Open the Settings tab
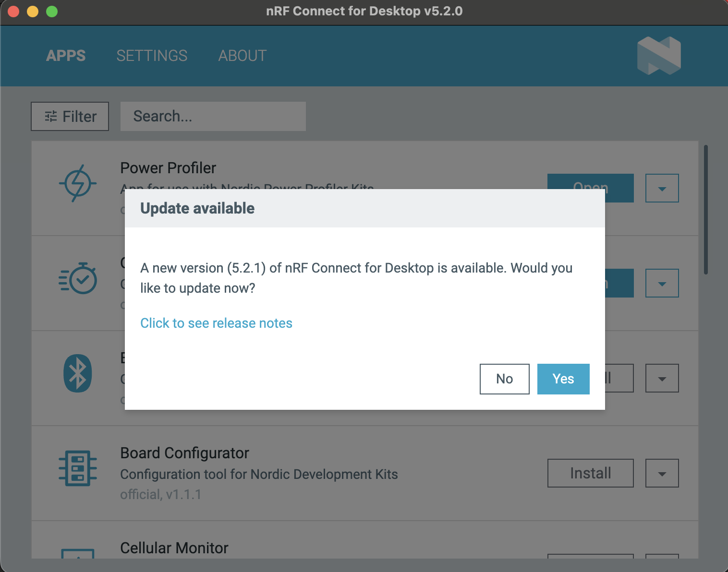728x572 pixels. click(152, 56)
